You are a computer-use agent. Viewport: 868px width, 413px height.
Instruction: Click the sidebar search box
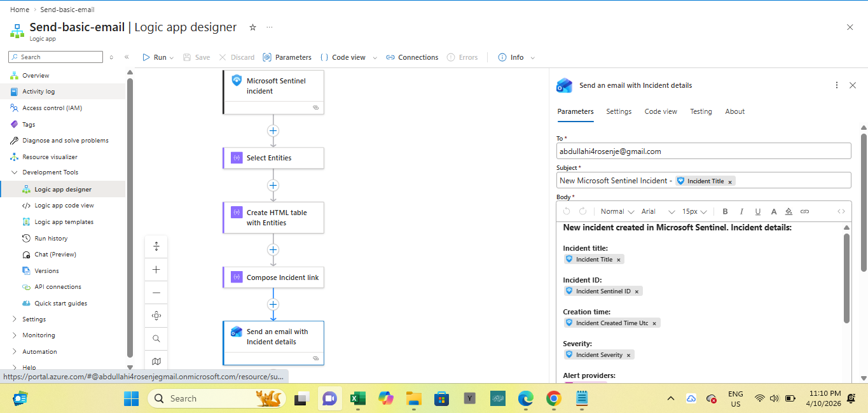55,57
